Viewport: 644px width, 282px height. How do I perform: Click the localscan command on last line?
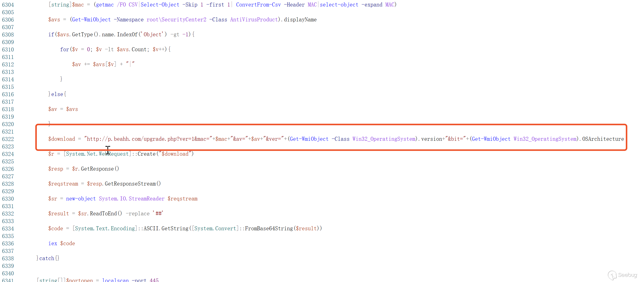[x=115, y=280]
